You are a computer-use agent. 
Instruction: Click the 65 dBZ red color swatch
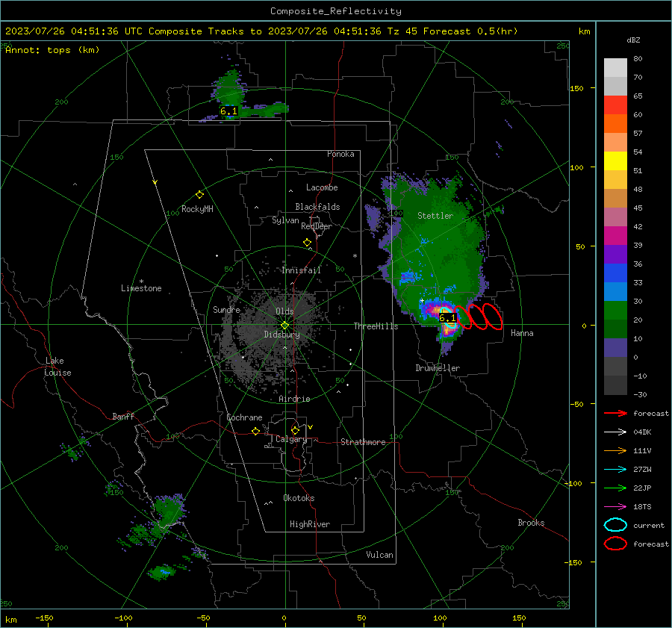click(x=615, y=105)
